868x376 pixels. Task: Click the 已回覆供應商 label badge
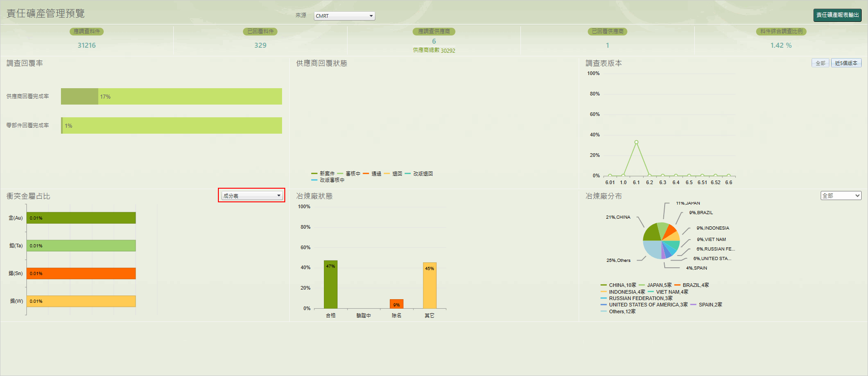click(607, 31)
